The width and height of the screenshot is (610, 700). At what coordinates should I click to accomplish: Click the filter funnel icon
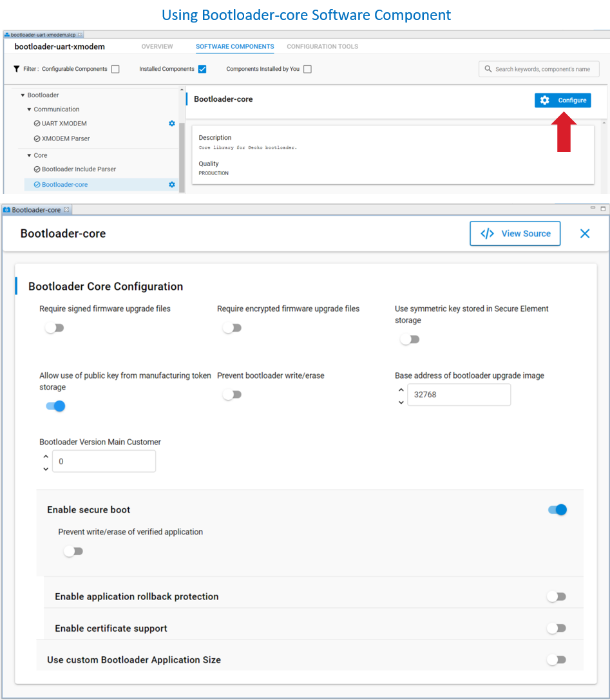(17, 69)
